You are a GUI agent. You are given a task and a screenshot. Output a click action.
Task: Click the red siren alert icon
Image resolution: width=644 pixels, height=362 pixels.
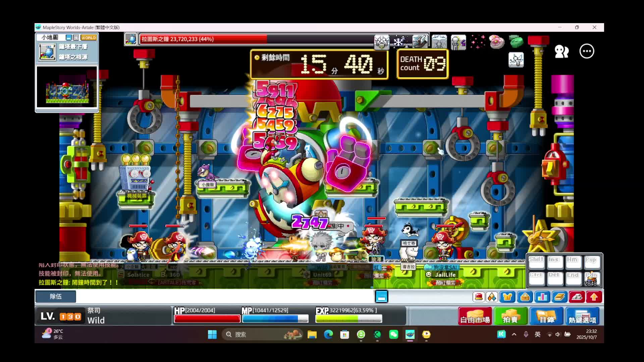tap(479, 297)
